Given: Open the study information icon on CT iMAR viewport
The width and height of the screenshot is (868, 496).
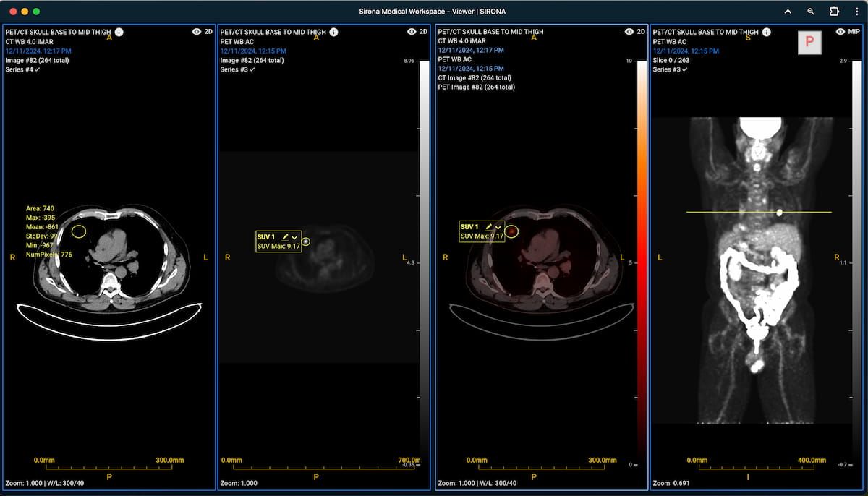Looking at the screenshot, I should pos(119,32).
